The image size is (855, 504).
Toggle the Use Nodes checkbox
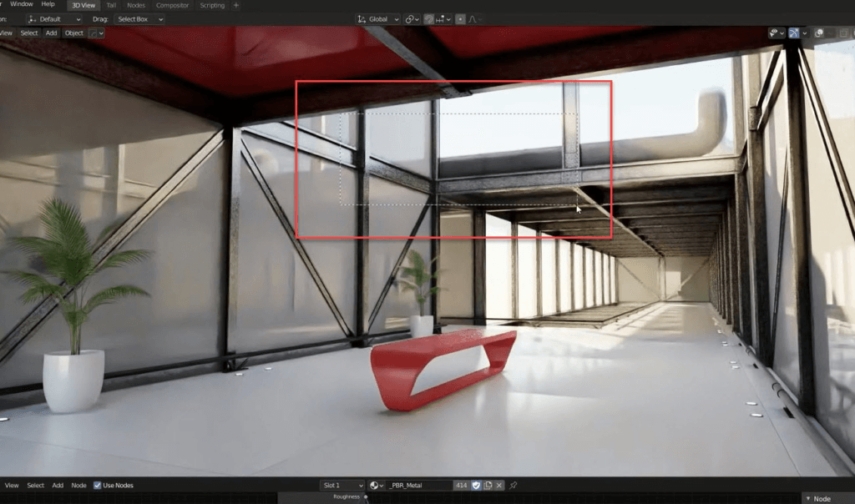(x=97, y=485)
